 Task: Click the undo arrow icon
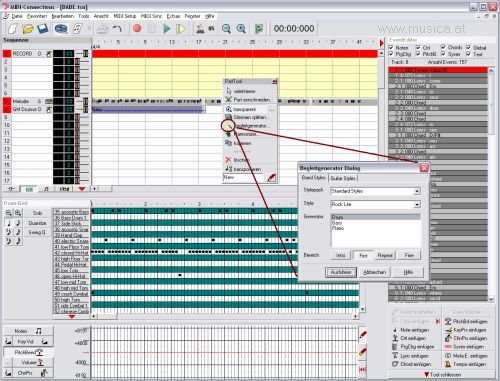coord(117,29)
